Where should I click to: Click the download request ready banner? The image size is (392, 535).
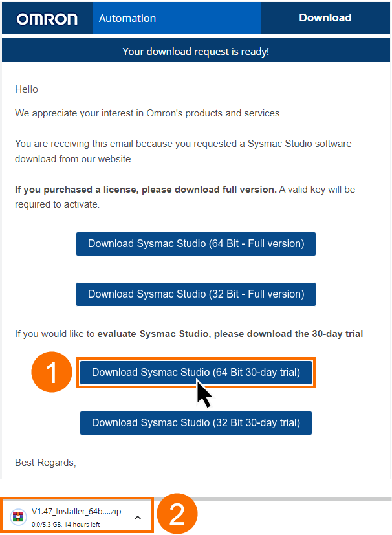[196, 50]
